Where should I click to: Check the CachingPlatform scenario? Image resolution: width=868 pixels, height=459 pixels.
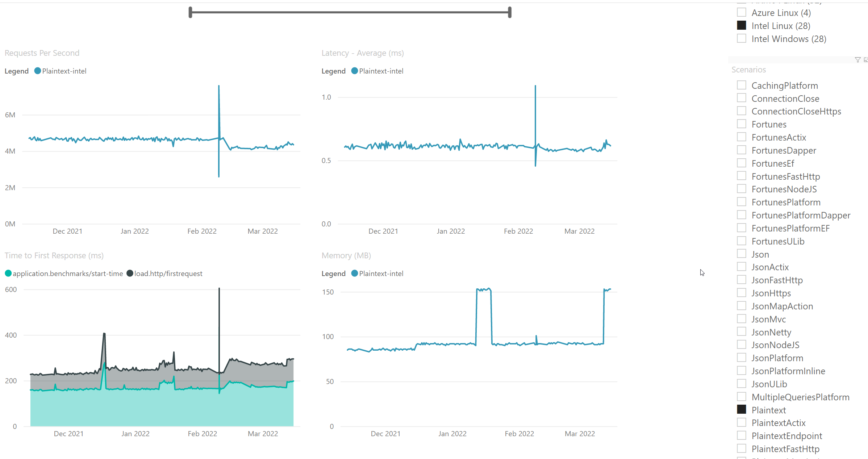coord(742,85)
